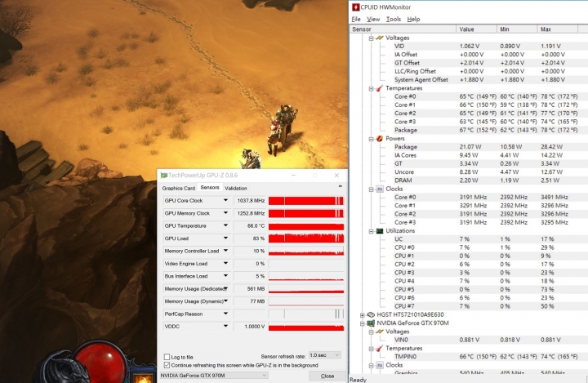Enable the Log to file checkbox
The image size is (588, 383).
167,357
